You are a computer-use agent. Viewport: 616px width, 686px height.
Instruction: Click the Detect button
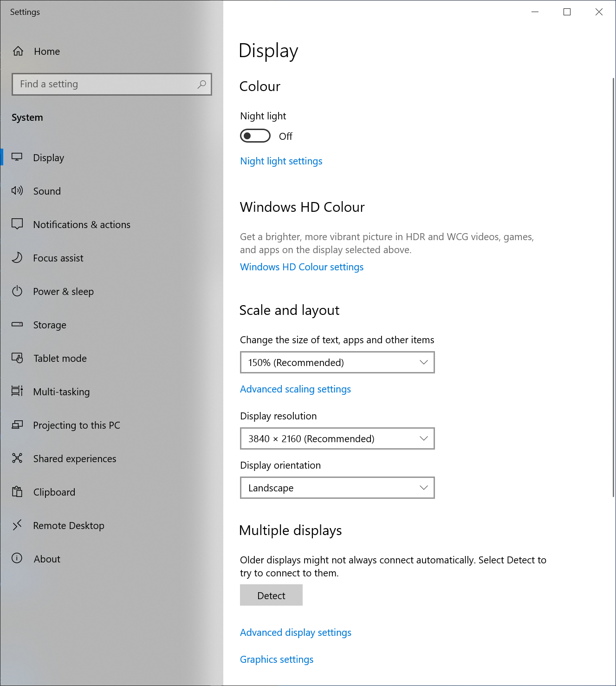pyautogui.click(x=271, y=595)
